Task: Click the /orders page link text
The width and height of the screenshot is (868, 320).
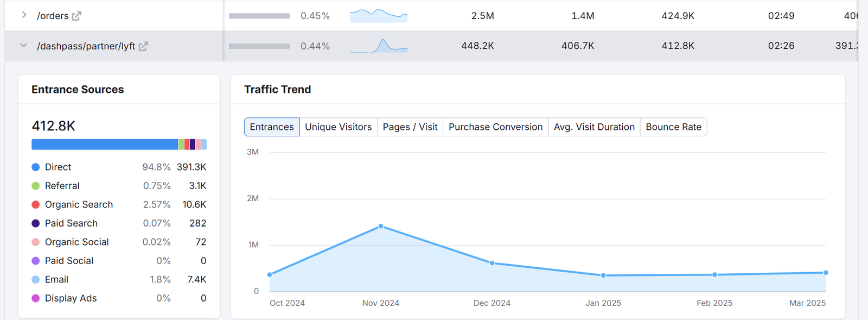Action: coord(53,16)
